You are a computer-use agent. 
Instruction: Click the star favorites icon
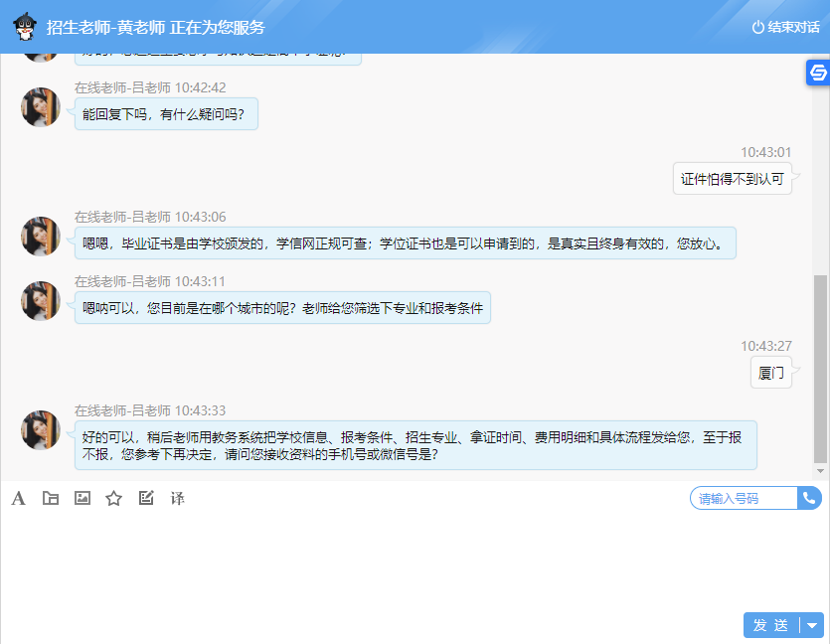(114, 498)
